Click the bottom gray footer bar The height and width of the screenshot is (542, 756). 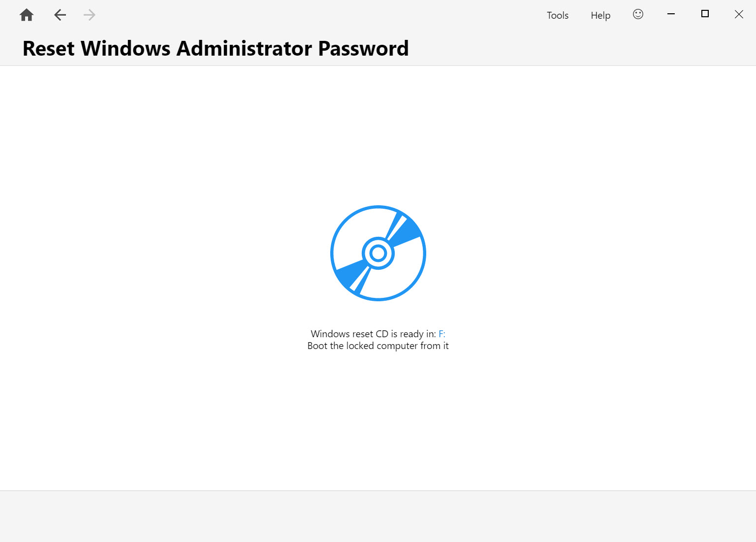[x=378, y=516]
